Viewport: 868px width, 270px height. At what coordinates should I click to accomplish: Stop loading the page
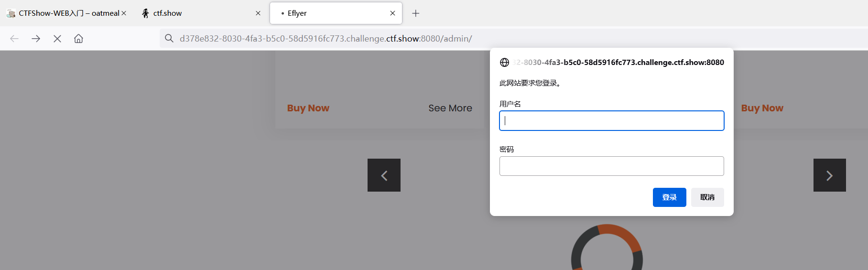[57, 39]
